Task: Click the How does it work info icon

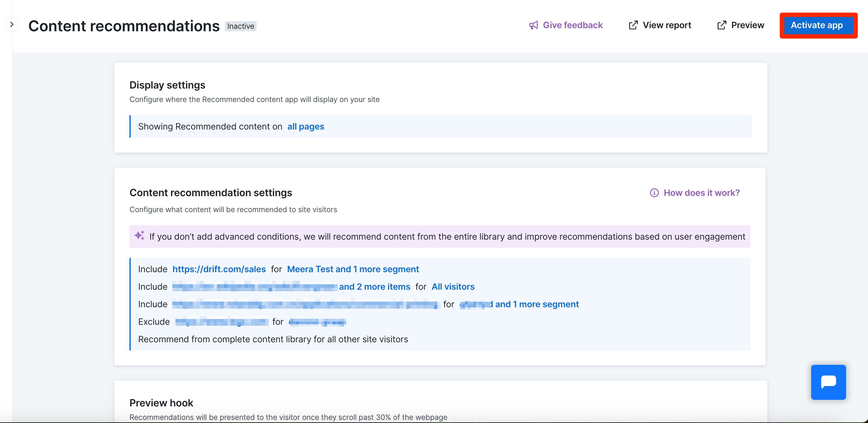Action: [654, 193]
